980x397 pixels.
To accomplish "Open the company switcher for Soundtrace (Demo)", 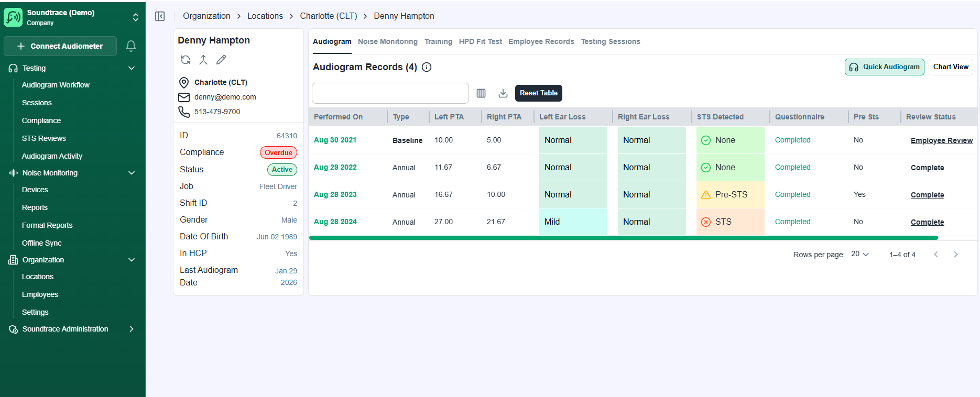I will (136, 17).
